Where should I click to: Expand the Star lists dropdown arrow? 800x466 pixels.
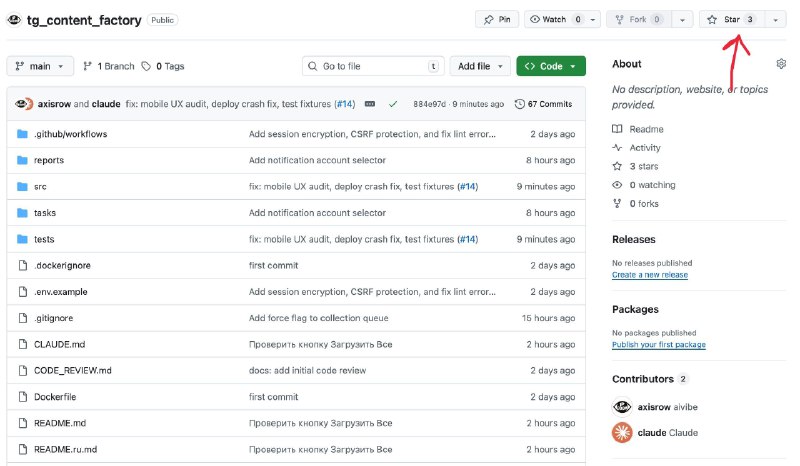pos(774,19)
